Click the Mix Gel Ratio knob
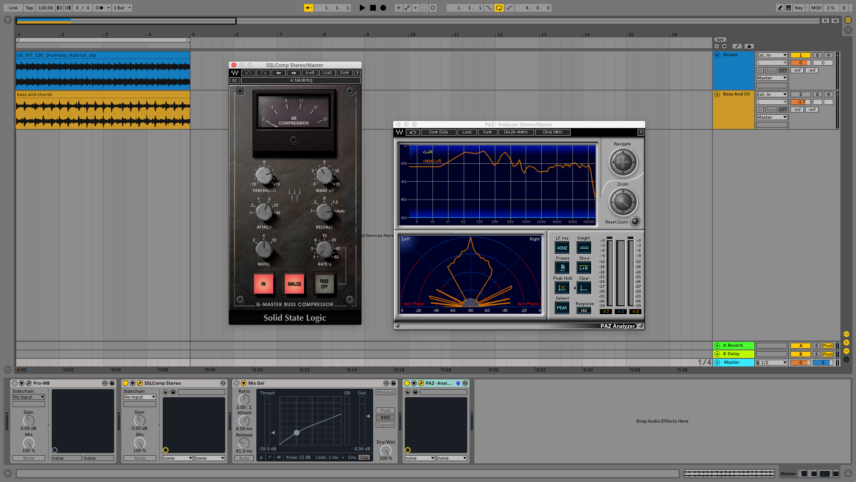Viewport: 856px width, 482px height. [244, 400]
